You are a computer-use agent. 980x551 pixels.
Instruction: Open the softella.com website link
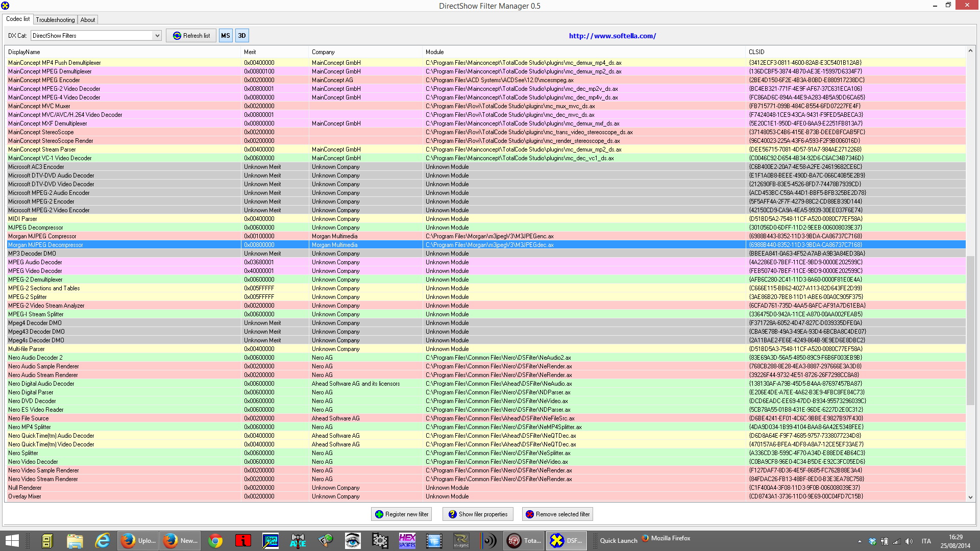tap(612, 36)
